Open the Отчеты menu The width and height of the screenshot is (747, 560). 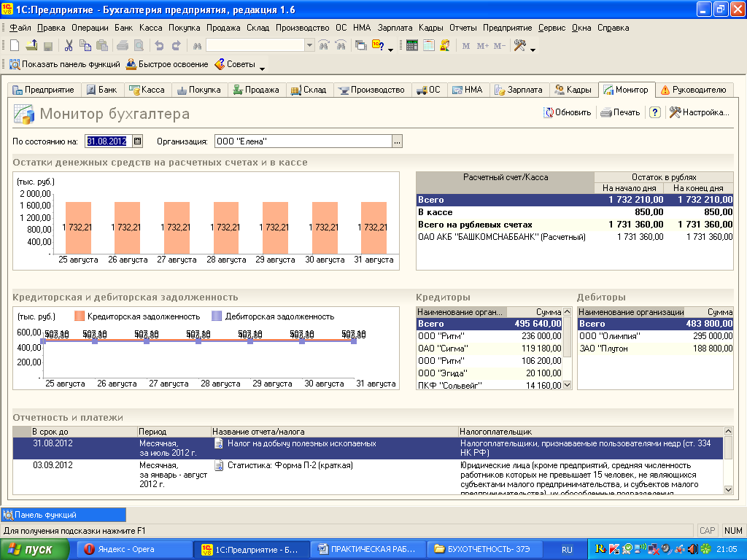[x=462, y=28]
